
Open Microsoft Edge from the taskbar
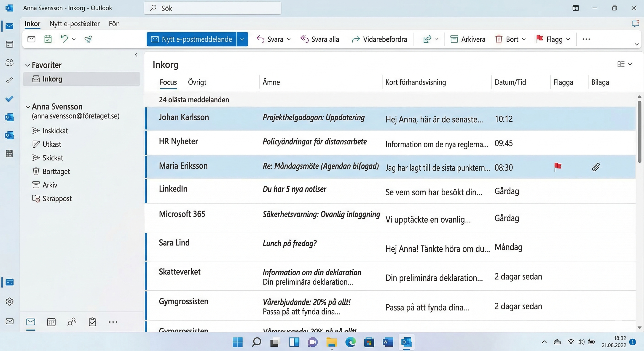click(351, 342)
